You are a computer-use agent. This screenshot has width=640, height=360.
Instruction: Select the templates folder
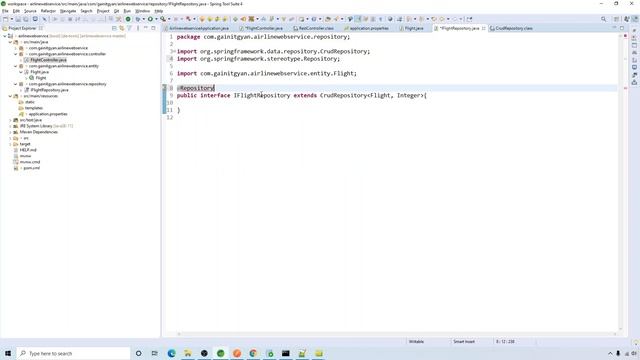point(33,108)
